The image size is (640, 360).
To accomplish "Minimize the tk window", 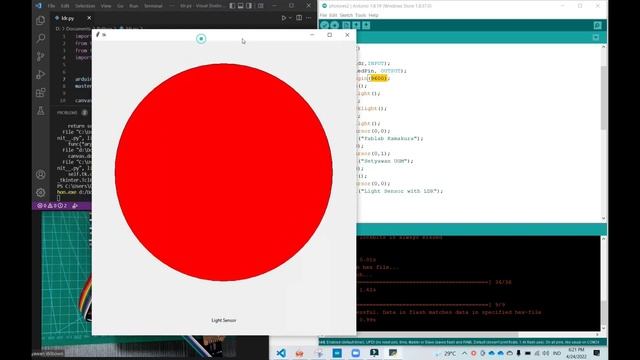I will point(312,35).
